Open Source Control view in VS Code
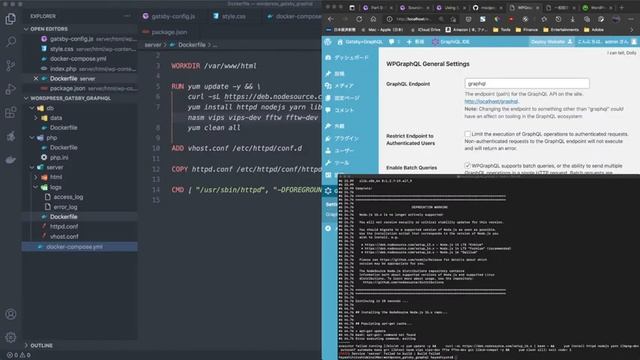 coord(11,65)
